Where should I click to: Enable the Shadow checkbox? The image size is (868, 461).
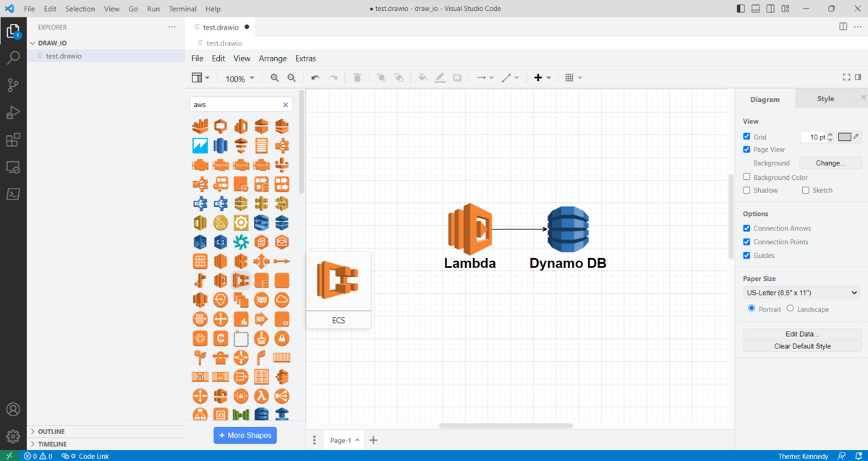click(746, 190)
